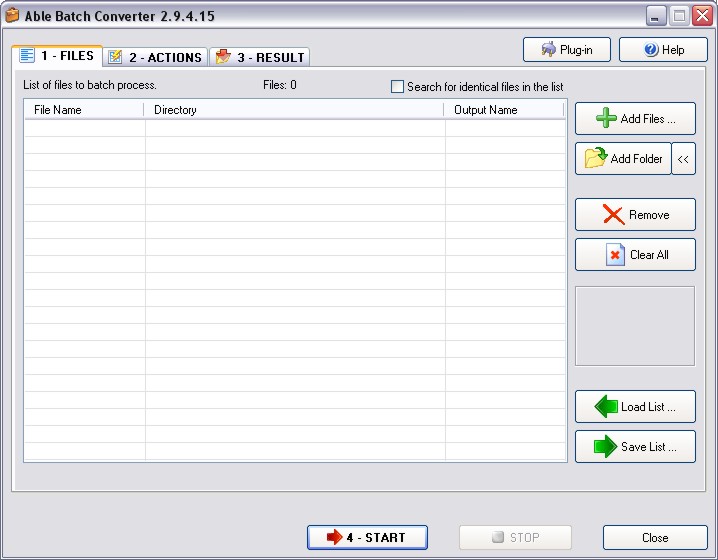718x560 pixels.
Task: Sort by the Directory column header
Action: [294, 110]
